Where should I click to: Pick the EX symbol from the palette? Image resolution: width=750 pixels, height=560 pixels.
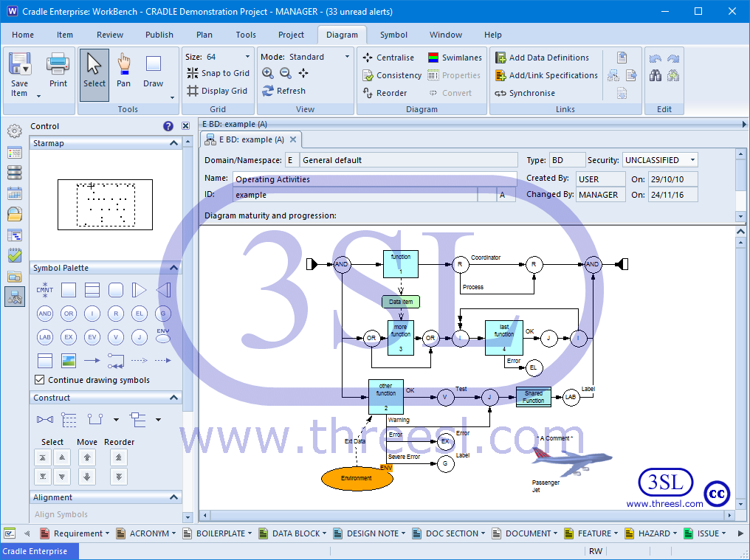point(69,337)
